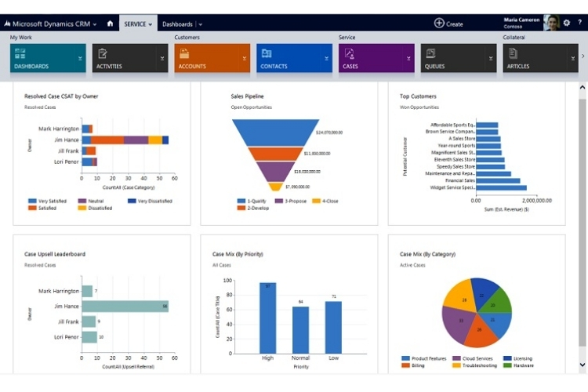
Task: Open the Activities tile
Action: pos(125,58)
